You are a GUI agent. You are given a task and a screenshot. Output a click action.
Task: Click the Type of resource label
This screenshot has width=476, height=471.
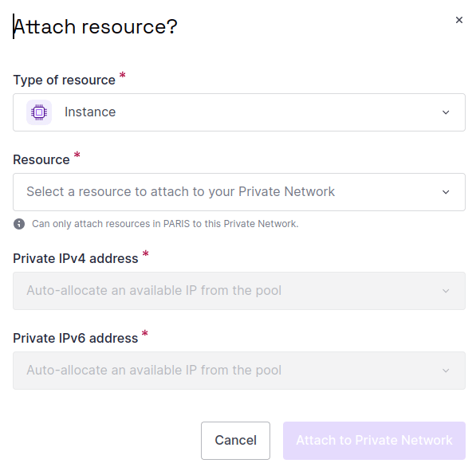[x=64, y=80]
